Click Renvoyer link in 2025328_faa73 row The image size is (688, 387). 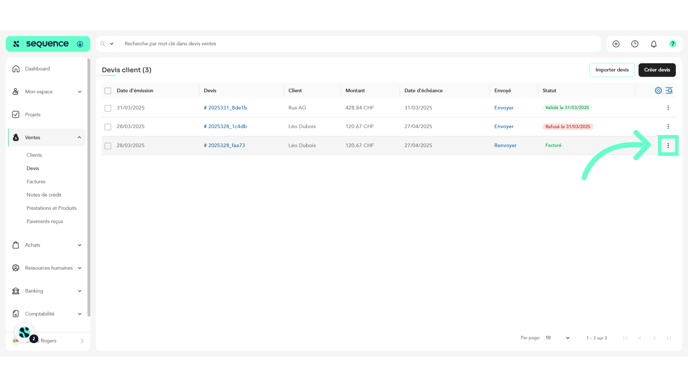coord(505,145)
